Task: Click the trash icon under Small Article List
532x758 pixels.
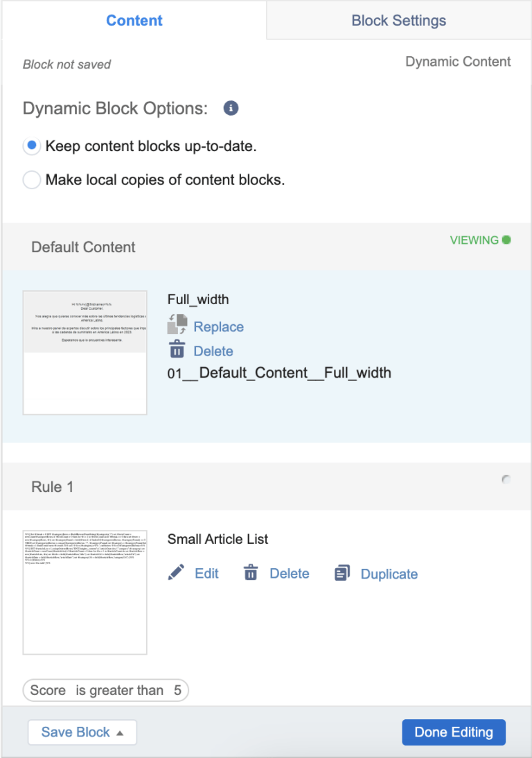Action: point(250,573)
